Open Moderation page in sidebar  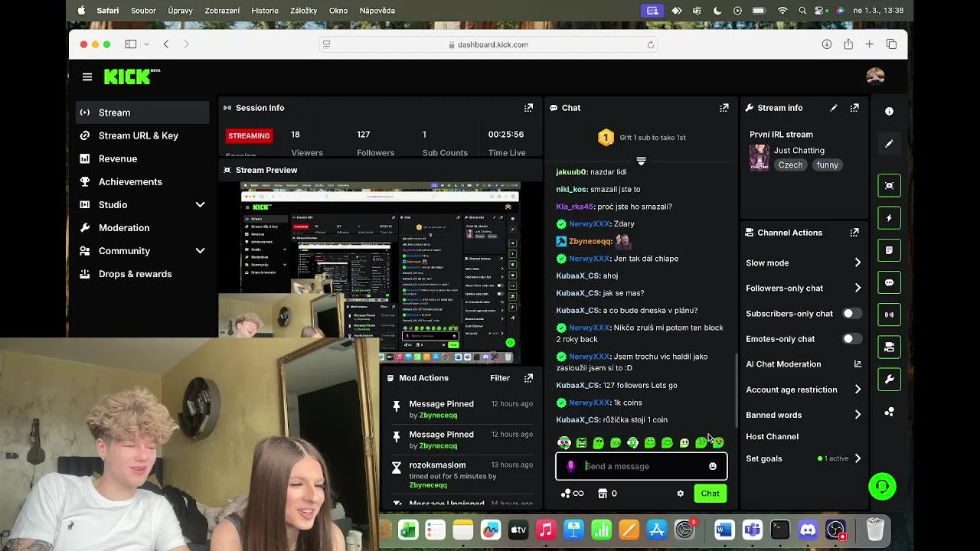pyautogui.click(x=142, y=228)
